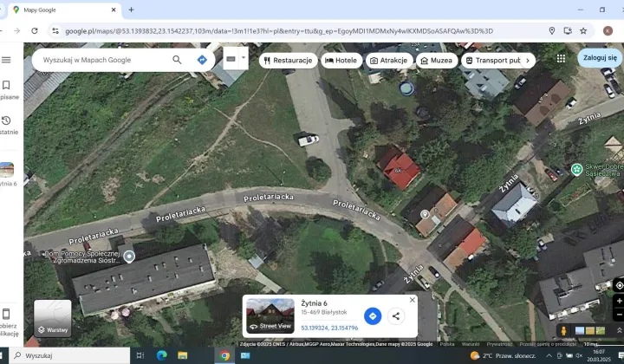The width and height of the screenshot is (624, 364).
Task: Click the first imagery thumbnail beside Pegman
Action: tap(580, 330)
